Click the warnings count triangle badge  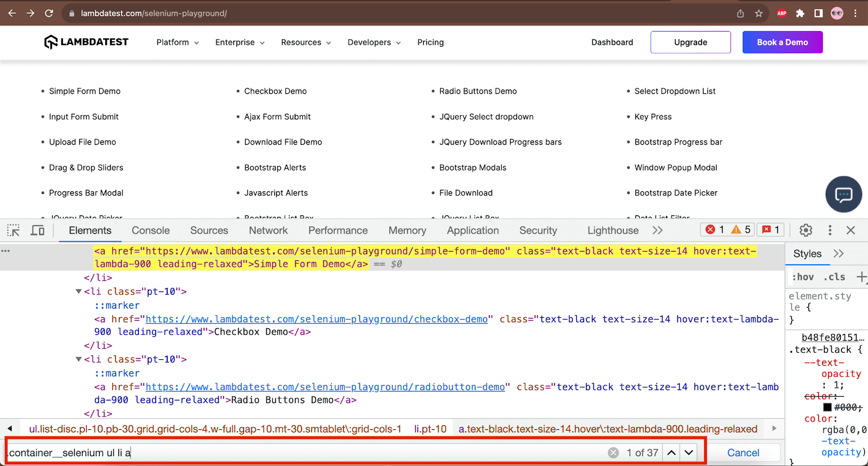point(741,229)
